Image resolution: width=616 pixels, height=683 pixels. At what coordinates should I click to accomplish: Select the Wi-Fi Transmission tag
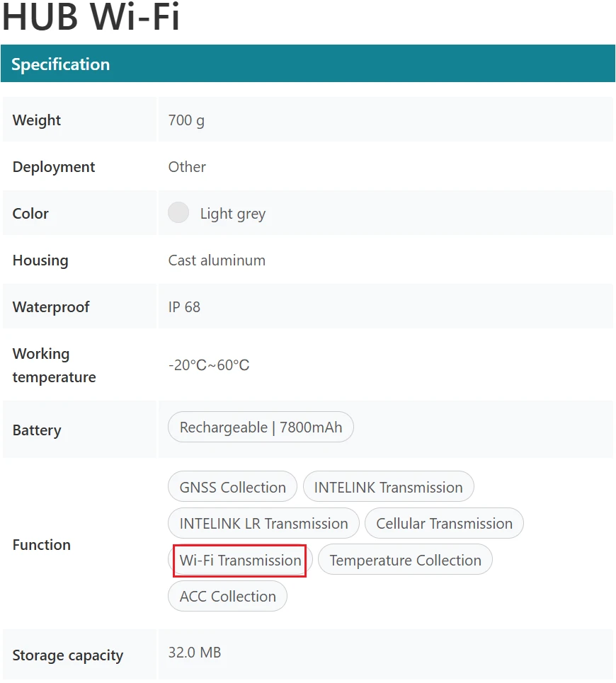240,561
